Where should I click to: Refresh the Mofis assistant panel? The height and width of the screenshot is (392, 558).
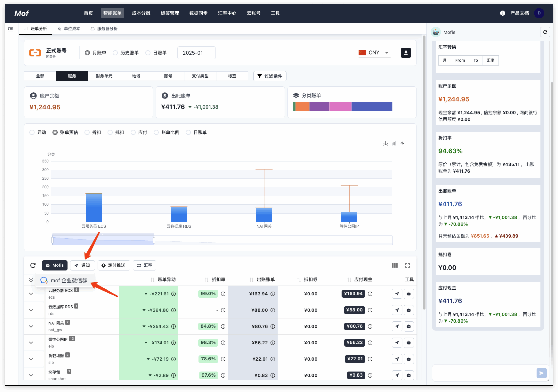click(545, 32)
